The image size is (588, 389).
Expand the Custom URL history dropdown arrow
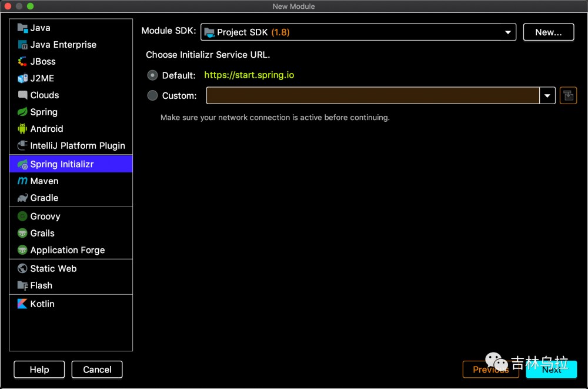coord(547,95)
